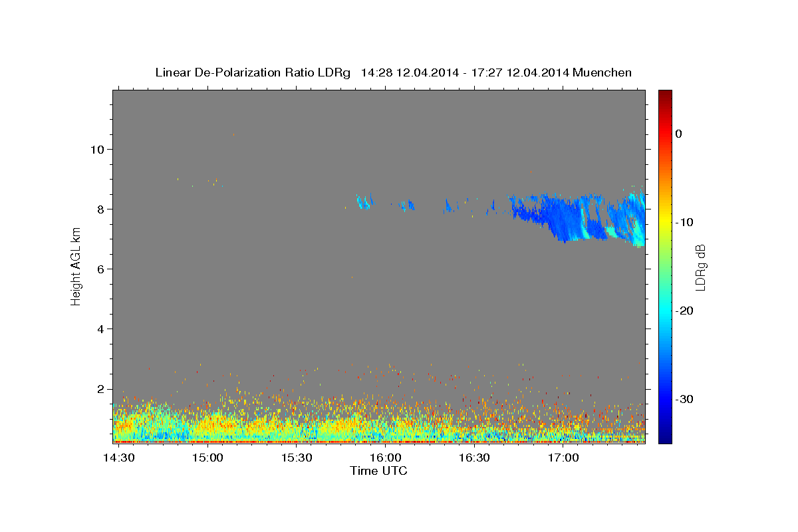Click the plot title 'Linear De-Polarization Ratio LDRg'
The width and height of the screenshot is (798, 532).
tap(252, 72)
